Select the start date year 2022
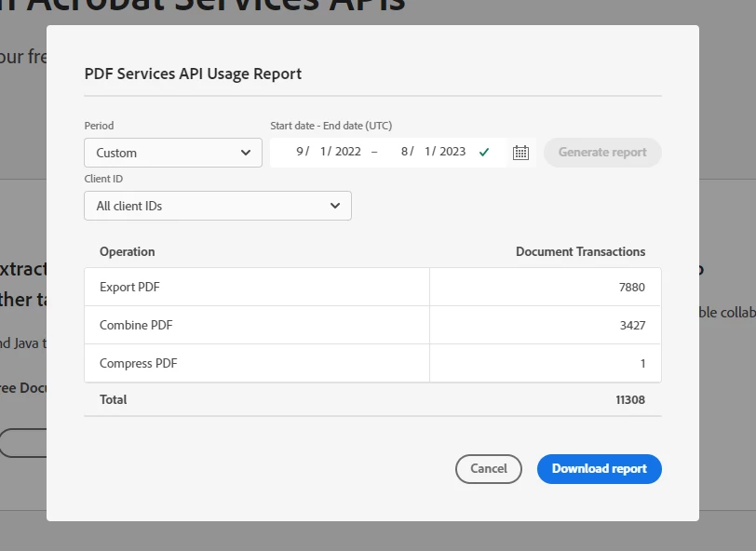756x551 pixels. point(348,152)
